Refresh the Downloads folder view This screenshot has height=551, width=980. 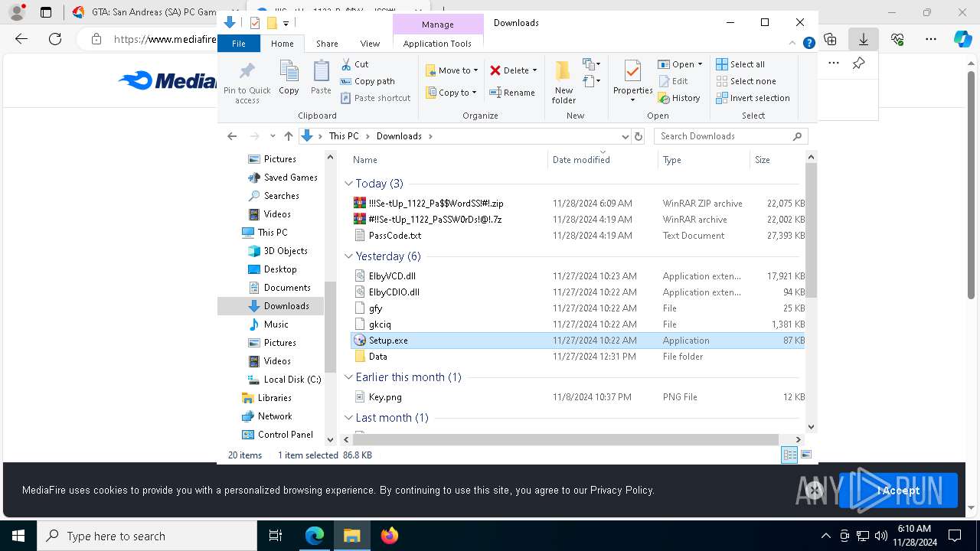(639, 136)
